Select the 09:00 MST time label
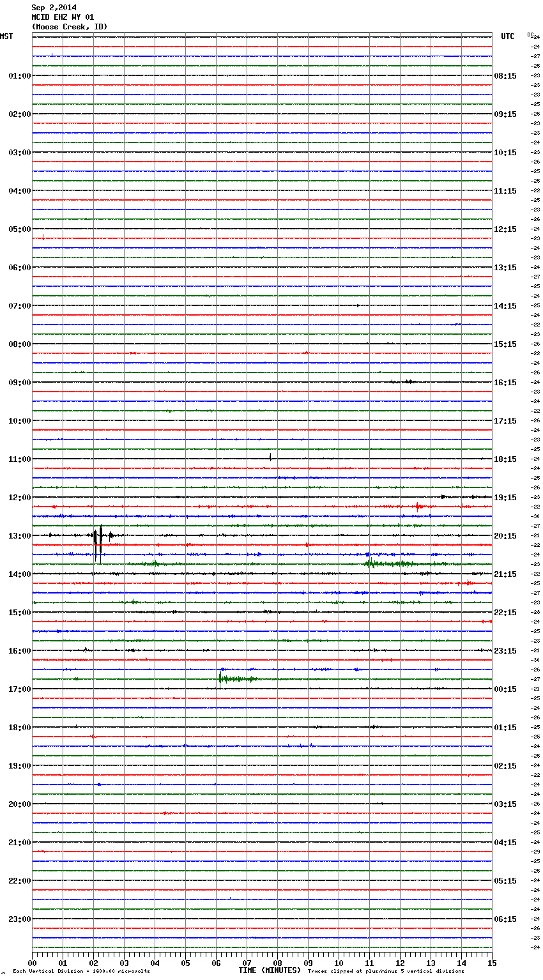Viewport: 543px width, 980px height. click(19, 383)
